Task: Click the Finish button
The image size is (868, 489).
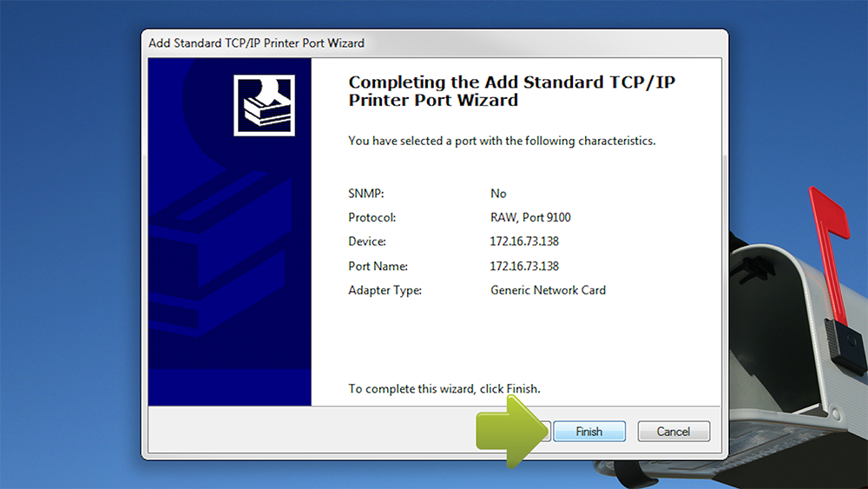Action: pos(589,432)
